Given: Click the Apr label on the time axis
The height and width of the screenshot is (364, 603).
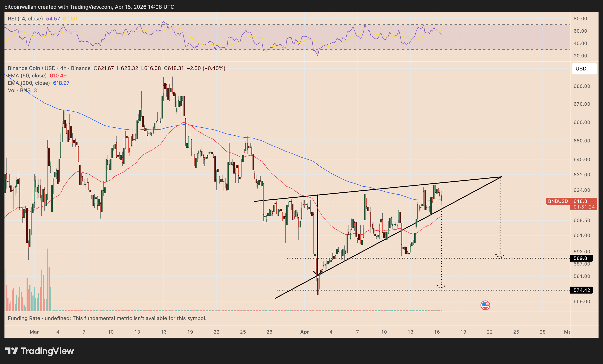Looking at the screenshot, I should point(304,332).
